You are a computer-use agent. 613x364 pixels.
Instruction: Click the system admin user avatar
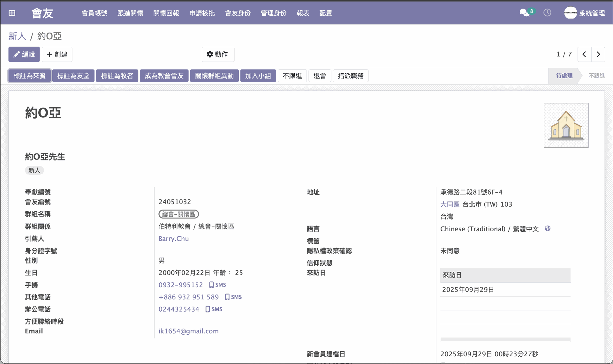570,13
